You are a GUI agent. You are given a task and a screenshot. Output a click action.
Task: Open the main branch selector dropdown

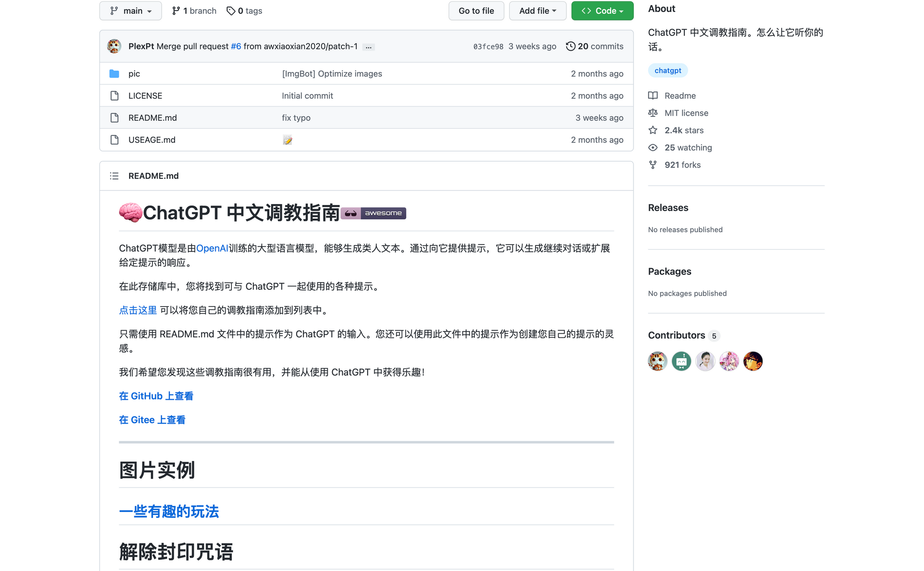click(131, 11)
